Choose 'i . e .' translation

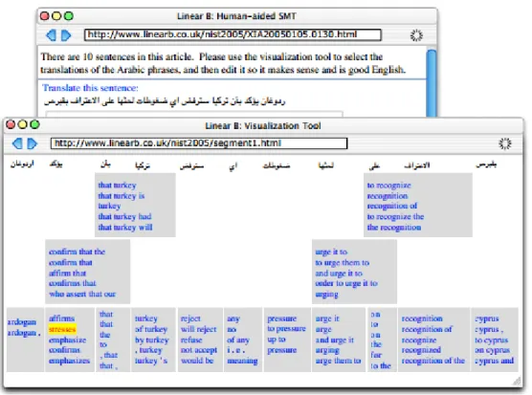(235, 350)
